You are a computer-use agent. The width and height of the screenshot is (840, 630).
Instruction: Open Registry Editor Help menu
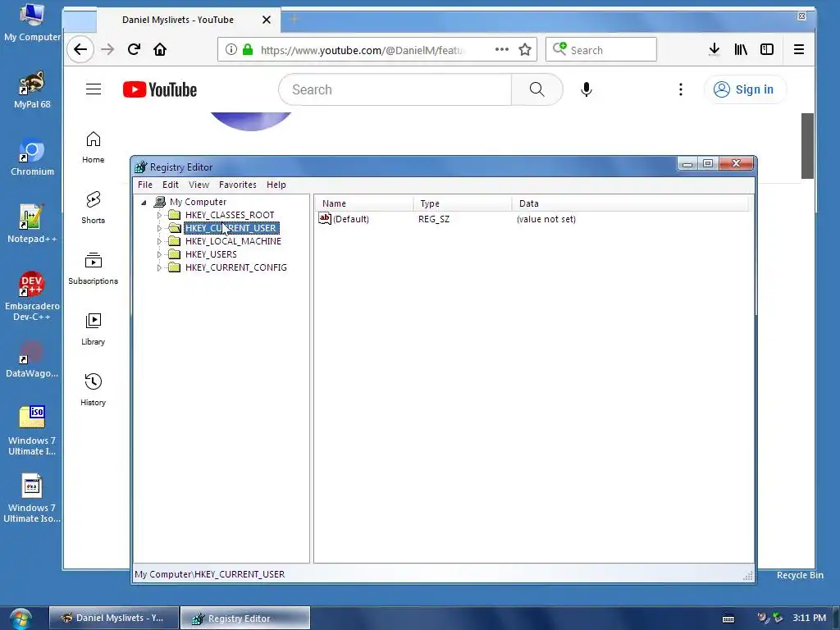(276, 185)
